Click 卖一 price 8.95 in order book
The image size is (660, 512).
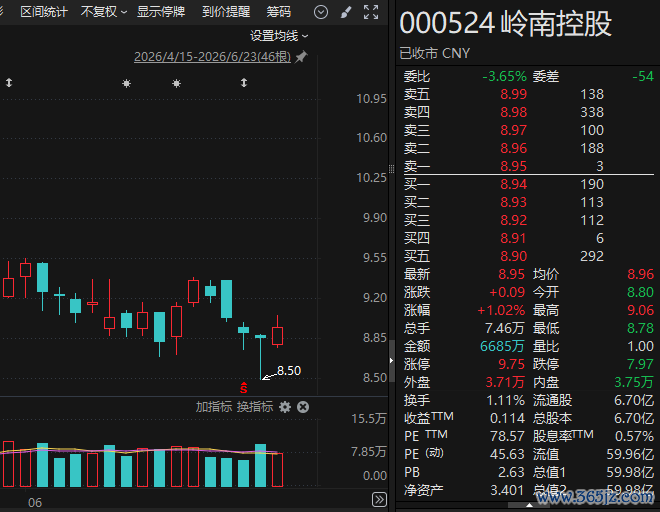tap(514, 166)
